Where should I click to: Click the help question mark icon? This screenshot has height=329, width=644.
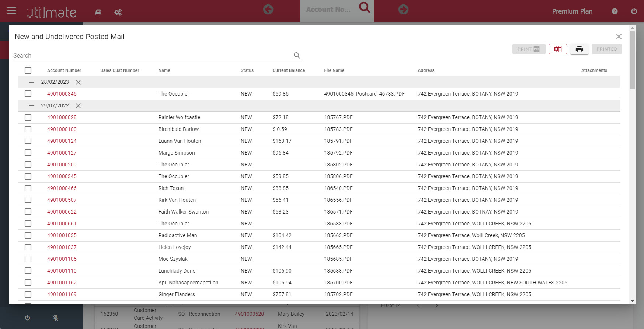(x=615, y=11)
